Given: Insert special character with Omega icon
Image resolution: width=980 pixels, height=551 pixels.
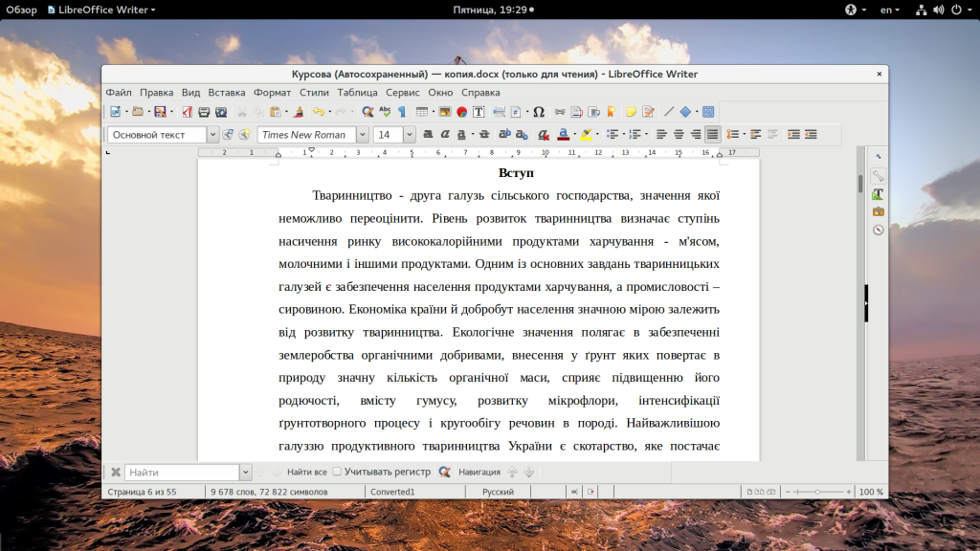Looking at the screenshot, I should (x=539, y=112).
